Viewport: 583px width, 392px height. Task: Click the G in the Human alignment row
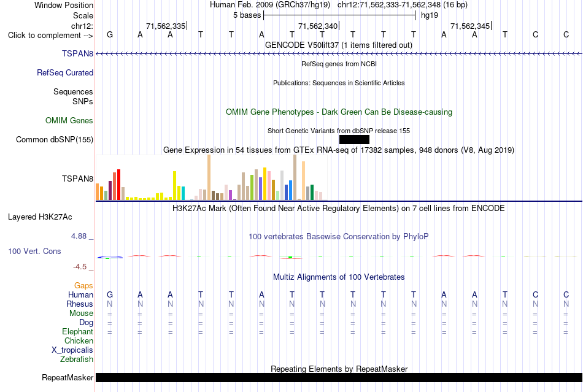click(110, 294)
